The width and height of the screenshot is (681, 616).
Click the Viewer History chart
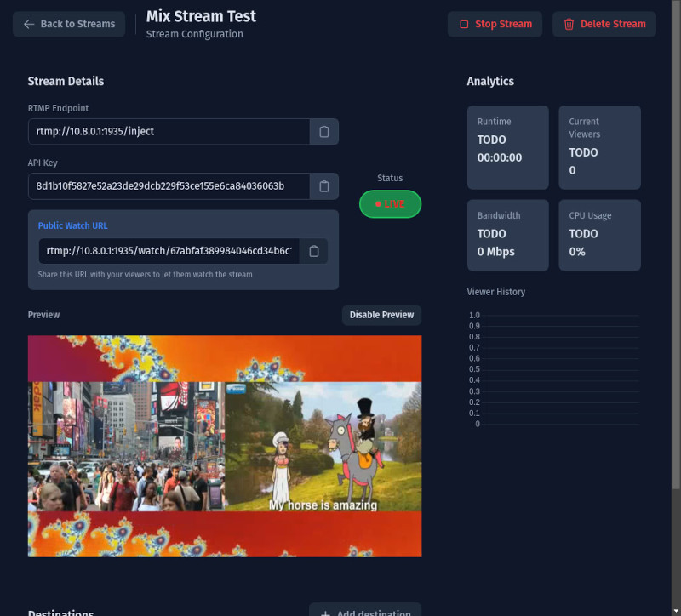[x=554, y=369]
